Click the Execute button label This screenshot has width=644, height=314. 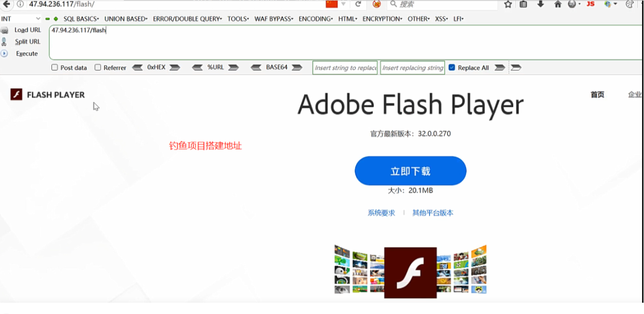pyautogui.click(x=27, y=53)
